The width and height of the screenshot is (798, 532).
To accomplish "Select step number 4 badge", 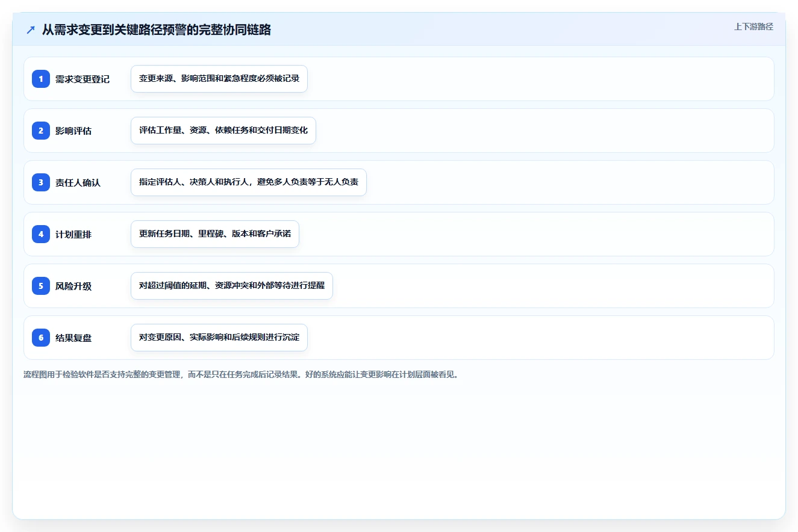I will point(41,234).
